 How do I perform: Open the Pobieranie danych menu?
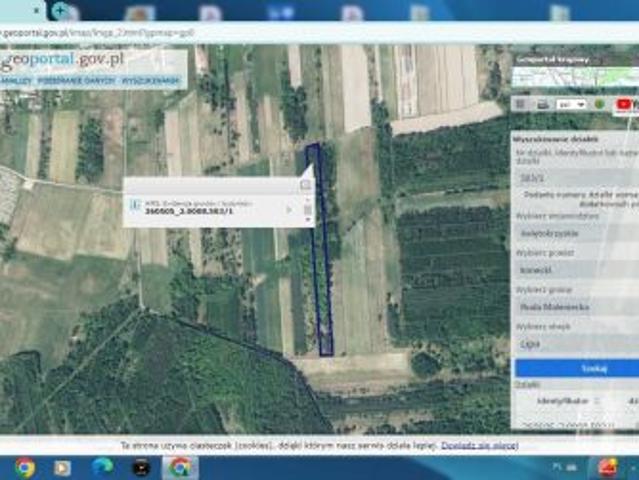tap(77, 81)
